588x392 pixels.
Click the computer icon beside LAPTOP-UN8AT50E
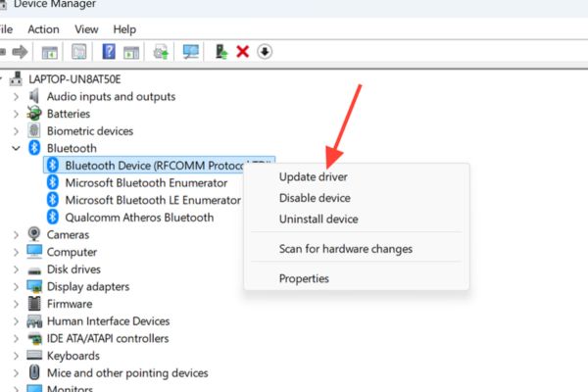[16, 79]
